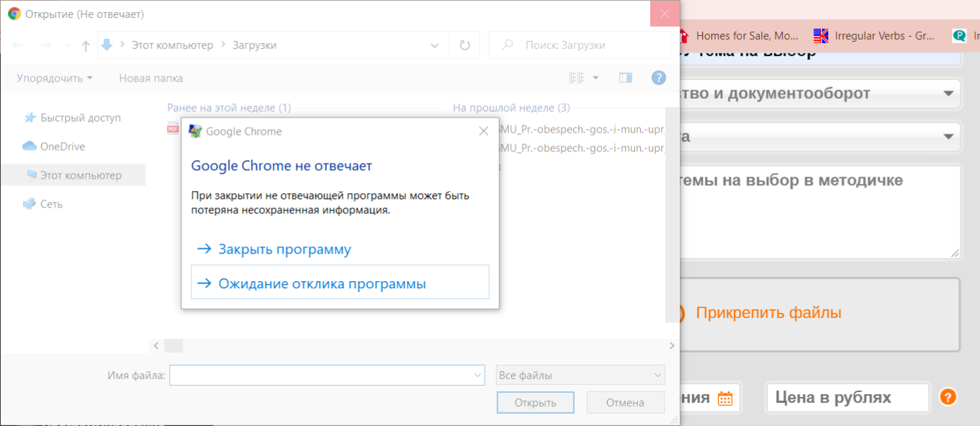The image size is (980, 426).
Task: Open the 'Все файлы' file type dropdown
Action: click(580, 375)
